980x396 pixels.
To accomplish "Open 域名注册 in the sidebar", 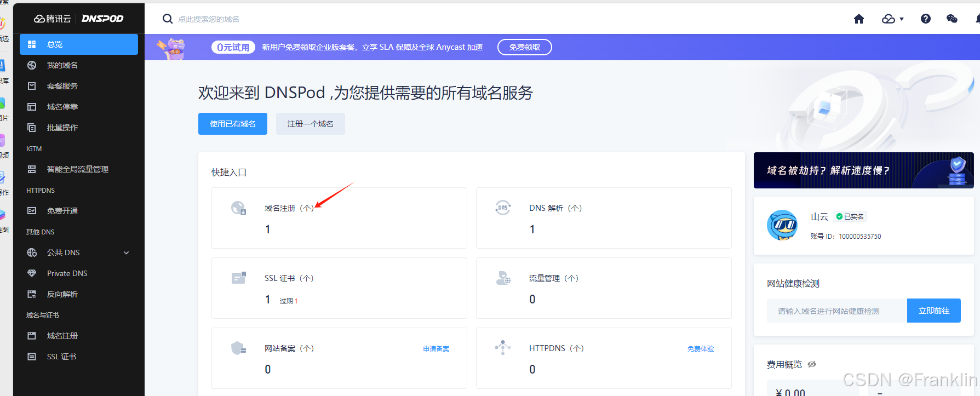I will [x=79, y=336].
